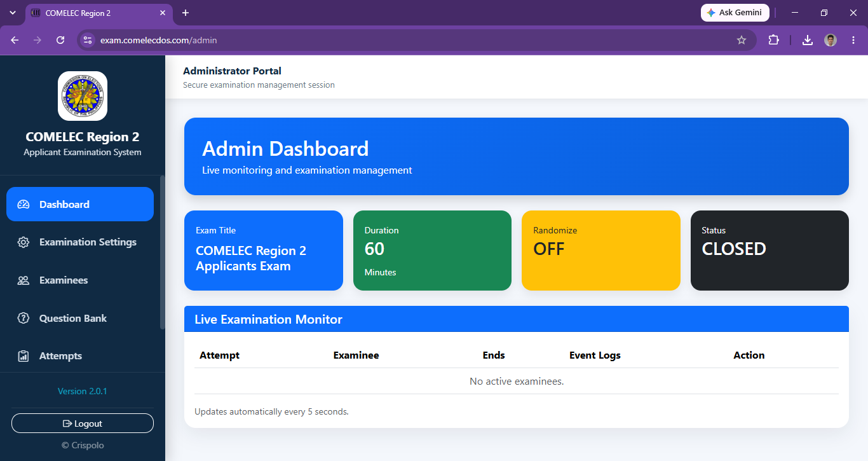Open the tab search dropdown arrow

[12, 13]
